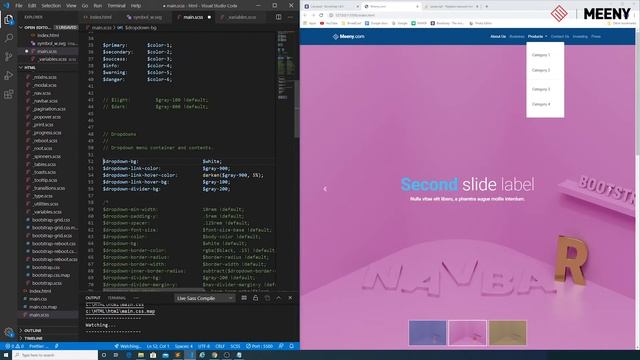Change the UTF-8 encoding in status bar
The width and height of the screenshot is (640, 360).
pyautogui.click(x=204, y=346)
